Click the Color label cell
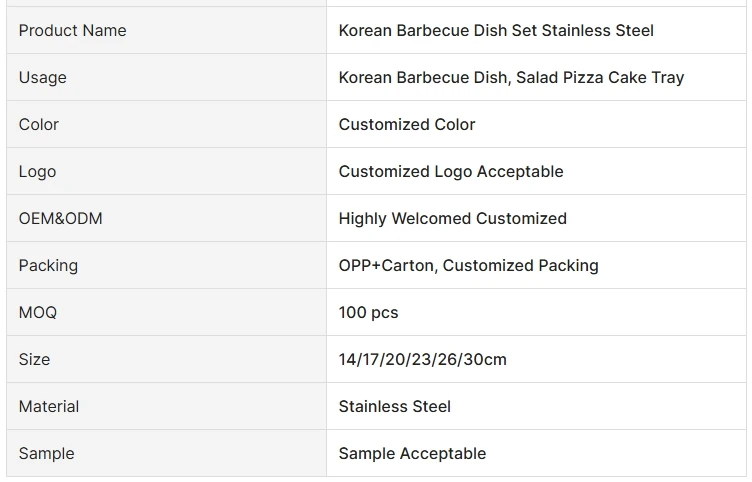The height and width of the screenshot is (482, 752). point(39,125)
